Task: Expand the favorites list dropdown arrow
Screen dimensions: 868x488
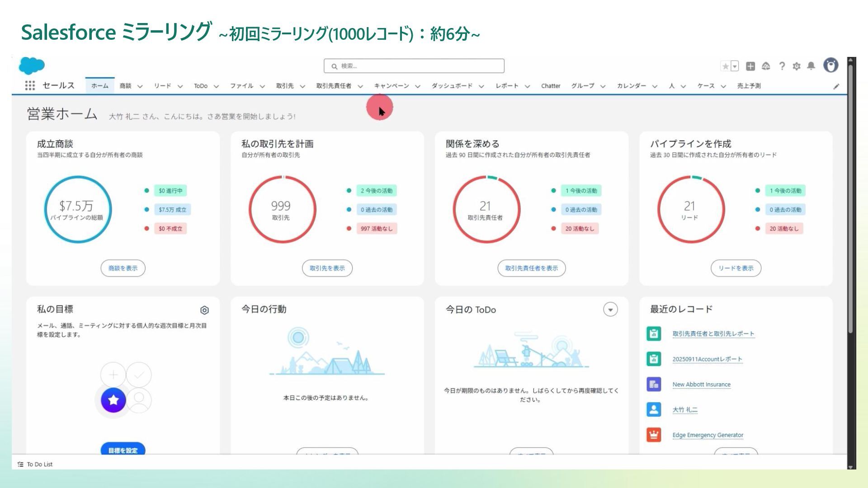Action: pos(735,66)
